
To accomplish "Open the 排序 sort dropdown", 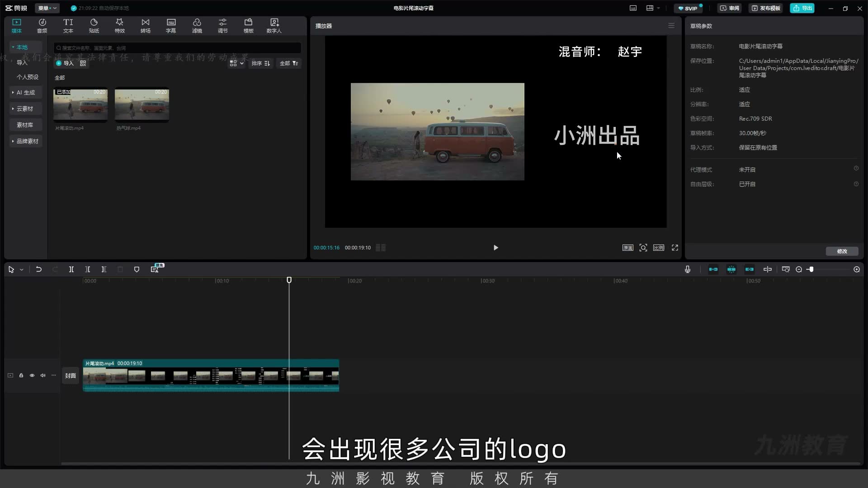I will point(261,63).
